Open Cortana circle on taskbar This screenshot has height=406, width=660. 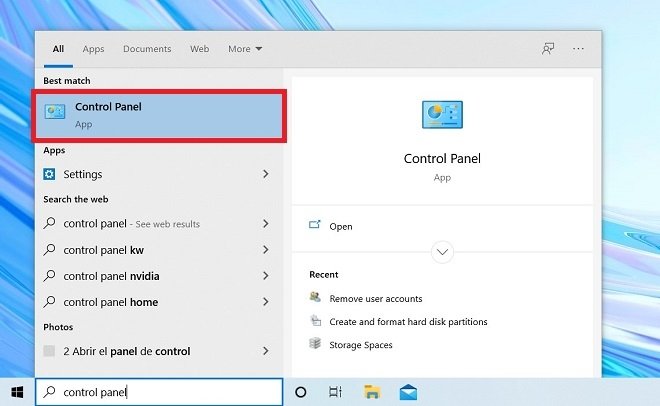[301, 392]
